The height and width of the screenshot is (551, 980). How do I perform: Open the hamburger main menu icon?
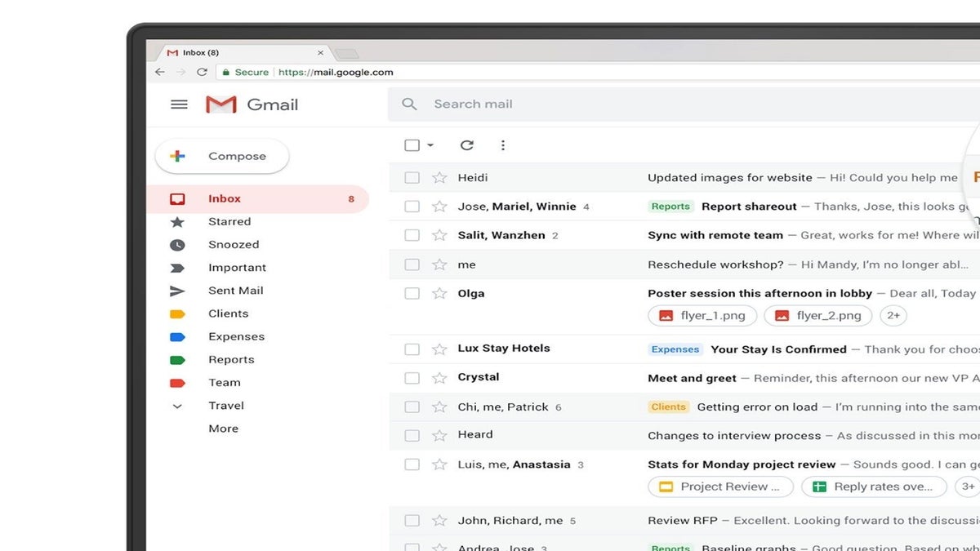pyautogui.click(x=179, y=104)
